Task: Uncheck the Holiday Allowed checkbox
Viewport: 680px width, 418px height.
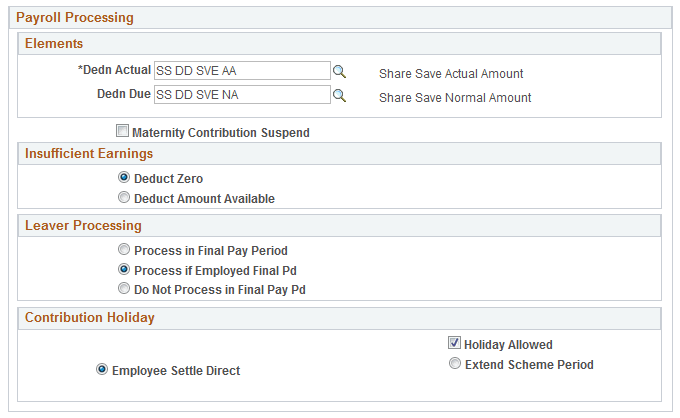Action: click(x=454, y=344)
